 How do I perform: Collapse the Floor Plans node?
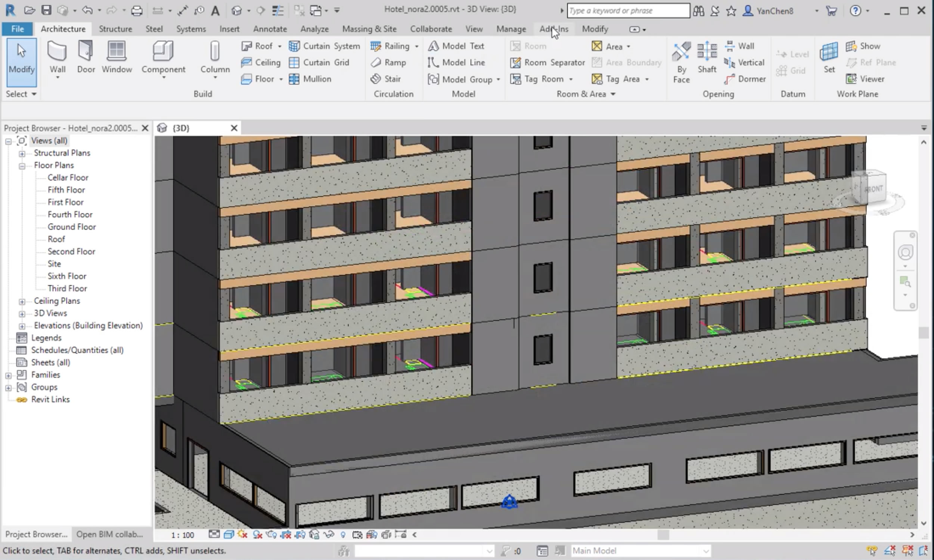point(22,166)
